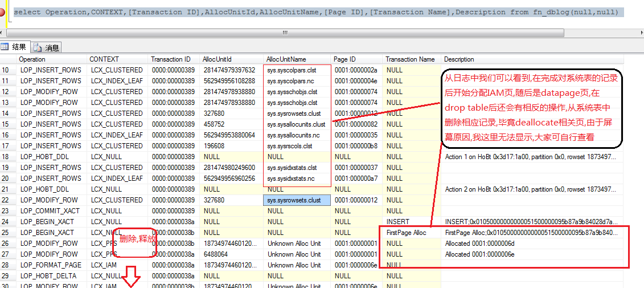This screenshot has height=288, width=644.
Task: Open the 消息 messages tab
Action: (x=47, y=48)
